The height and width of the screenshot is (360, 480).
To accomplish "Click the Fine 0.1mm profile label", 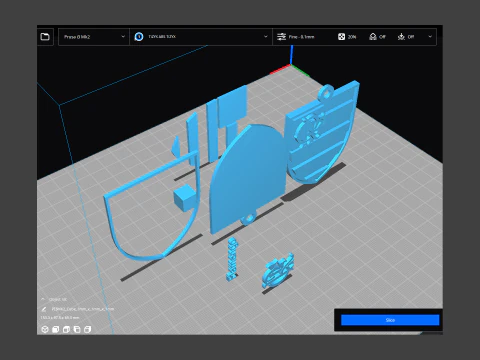I will click(x=302, y=37).
